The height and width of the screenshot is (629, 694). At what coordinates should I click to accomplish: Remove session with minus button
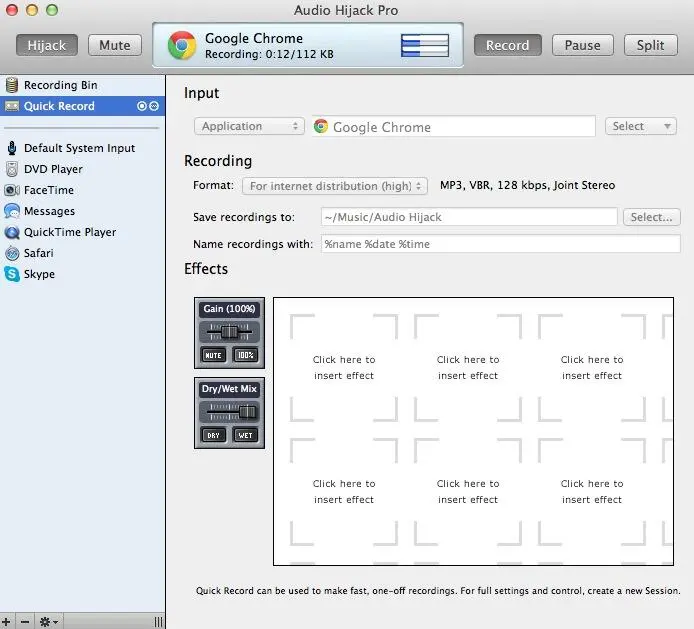click(25, 622)
